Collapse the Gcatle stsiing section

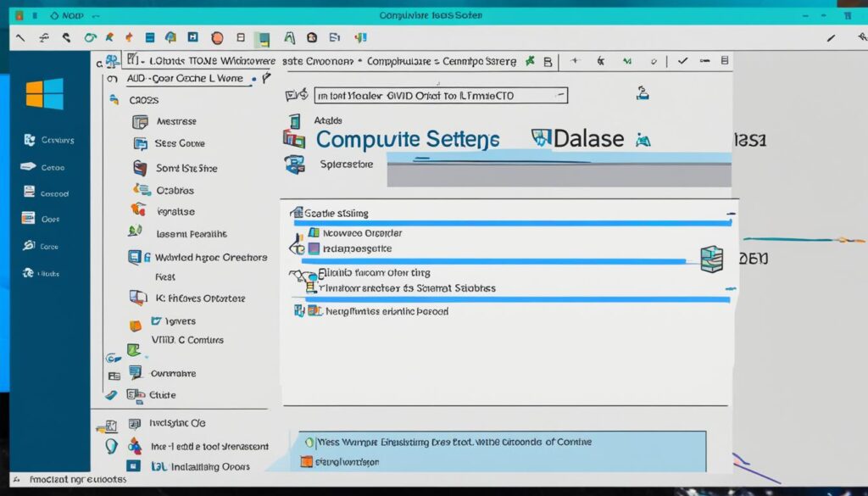731,214
